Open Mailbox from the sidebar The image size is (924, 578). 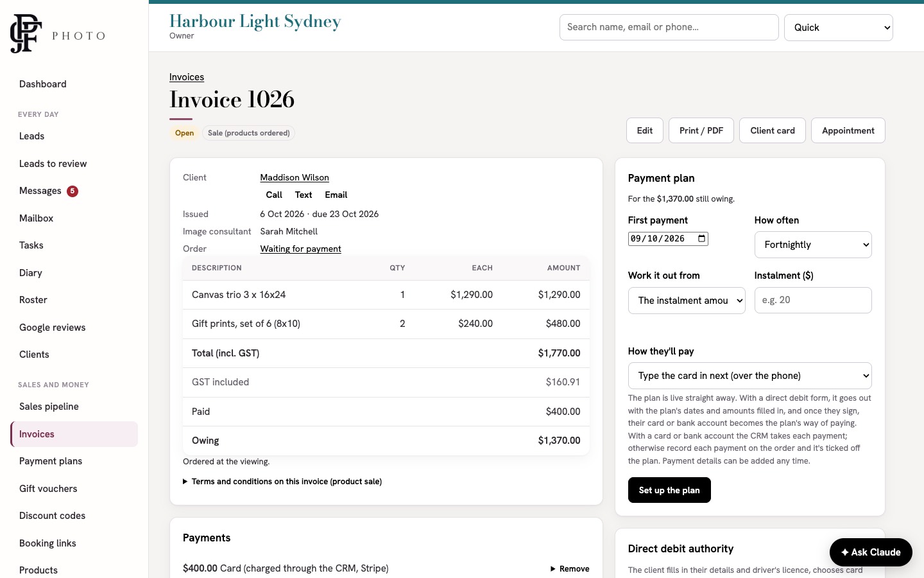(x=74, y=218)
